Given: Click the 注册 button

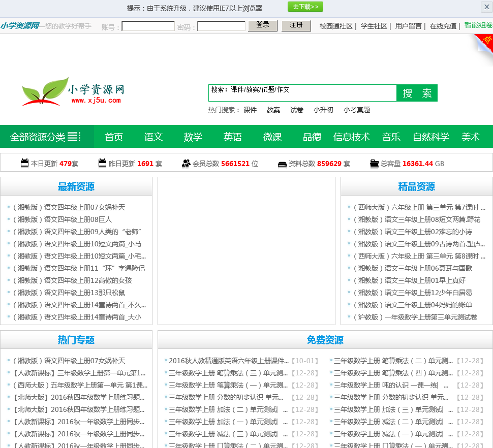Looking at the screenshot, I should [296, 25].
